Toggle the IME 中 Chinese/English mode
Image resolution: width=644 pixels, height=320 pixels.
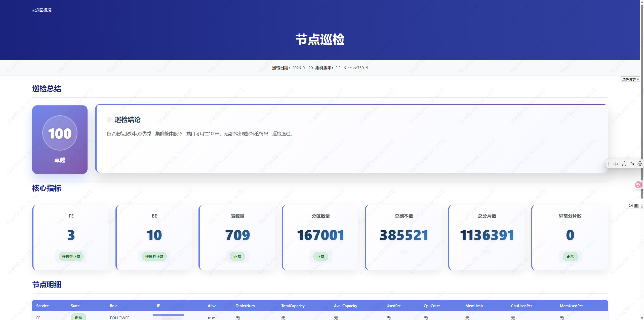point(616,164)
